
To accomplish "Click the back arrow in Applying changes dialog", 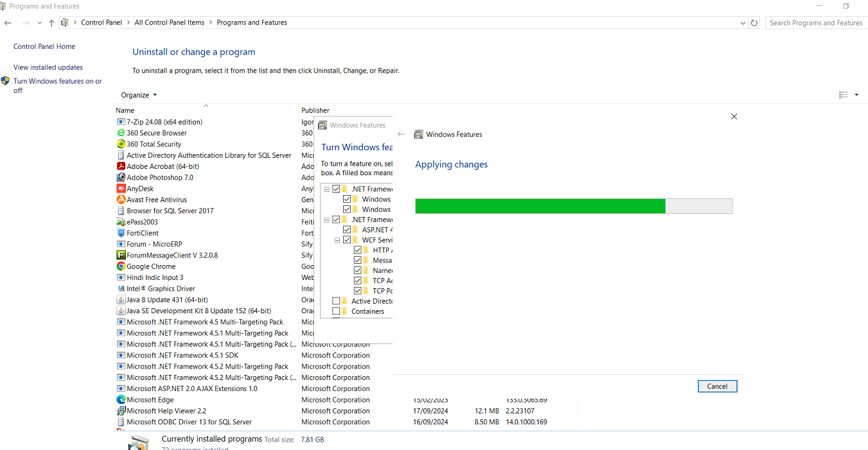I will 401,134.
